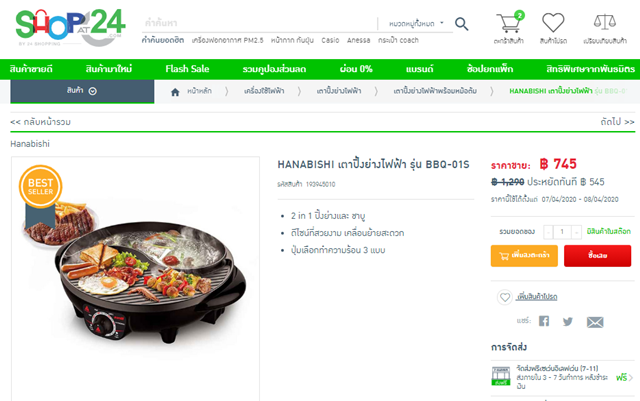Click the search magnifier icon

pyautogui.click(x=462, y=24)
